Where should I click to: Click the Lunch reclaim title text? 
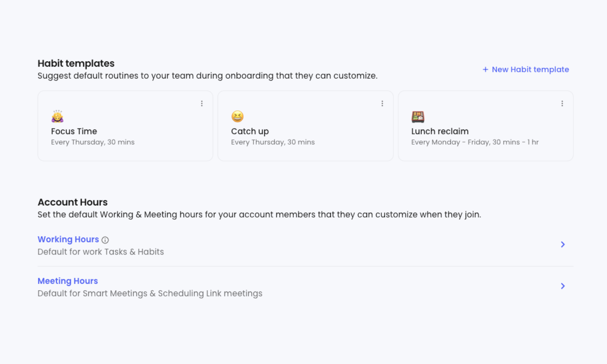click(440, 131)
